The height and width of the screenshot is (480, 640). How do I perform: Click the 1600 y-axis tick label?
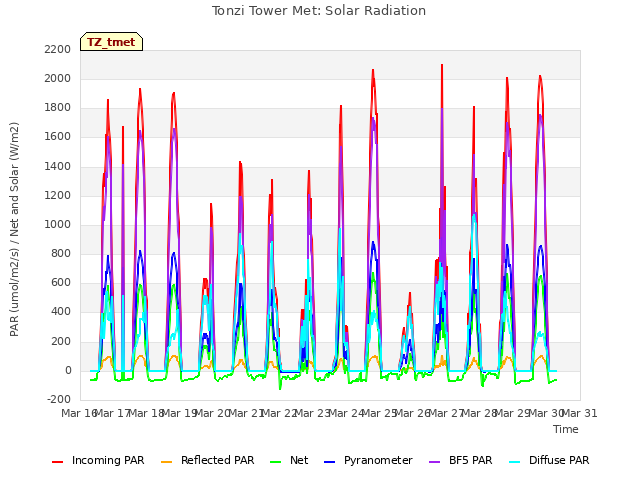pyautogui.click(x=58, y=137)
